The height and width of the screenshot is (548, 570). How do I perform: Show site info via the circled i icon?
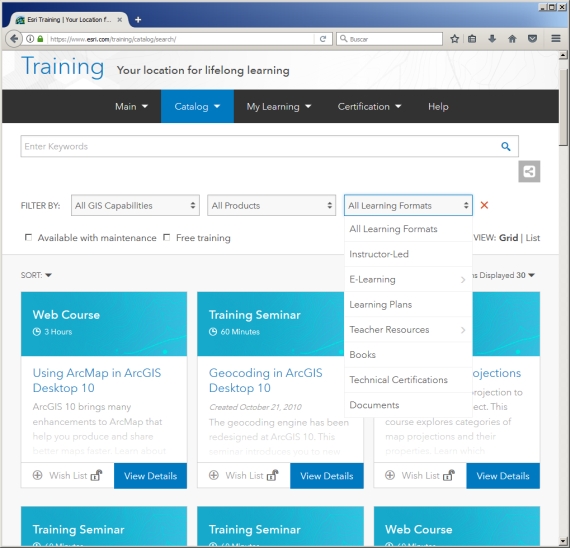30,39
